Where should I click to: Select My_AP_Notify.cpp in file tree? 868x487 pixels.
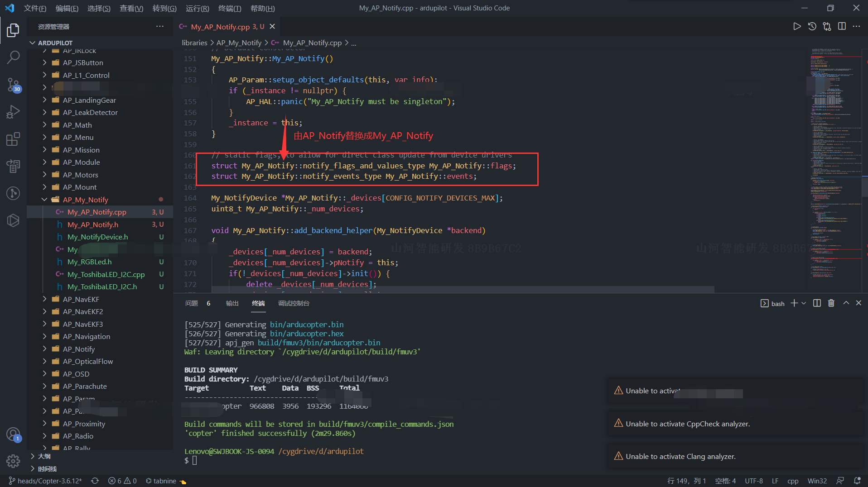(x=100, y=212)
